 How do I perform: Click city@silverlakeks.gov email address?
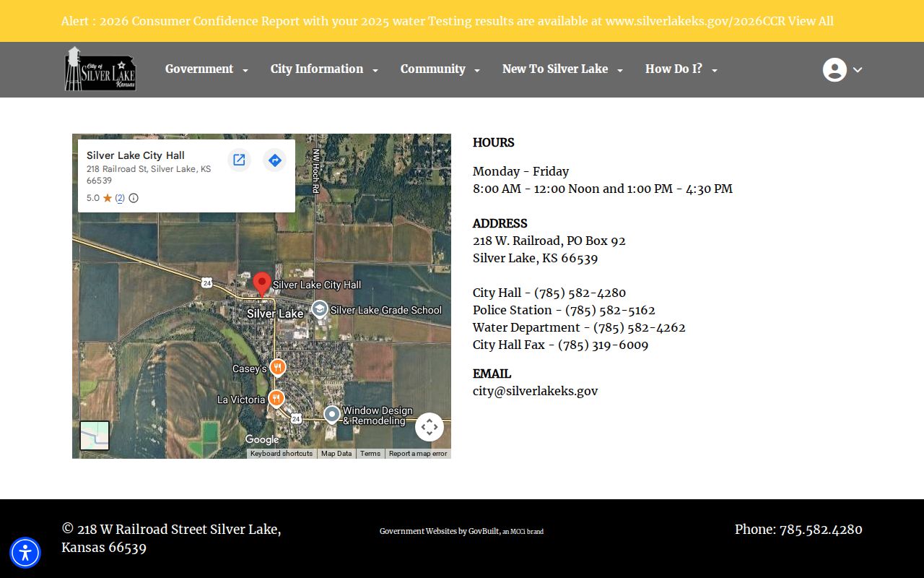tap(536, 391)
